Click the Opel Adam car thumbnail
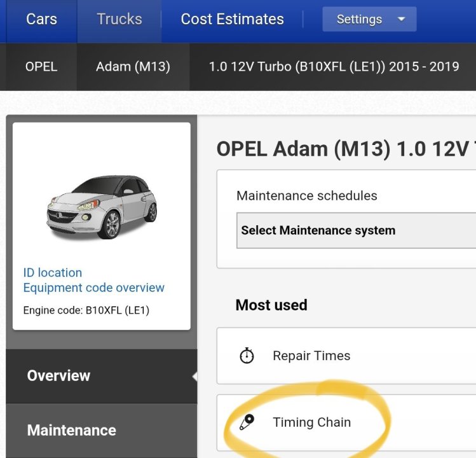 click(102, 205)
